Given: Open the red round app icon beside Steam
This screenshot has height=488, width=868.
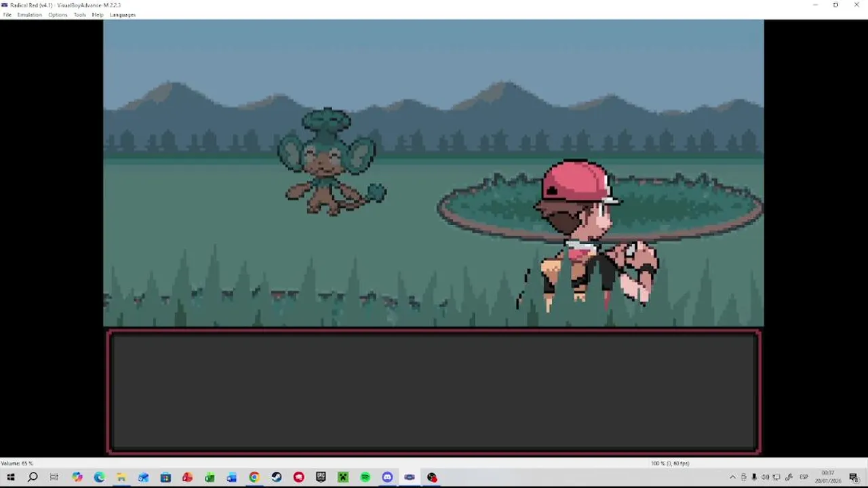Looking at the screenshot, I should pyautogui.click(x=298, y=477).
